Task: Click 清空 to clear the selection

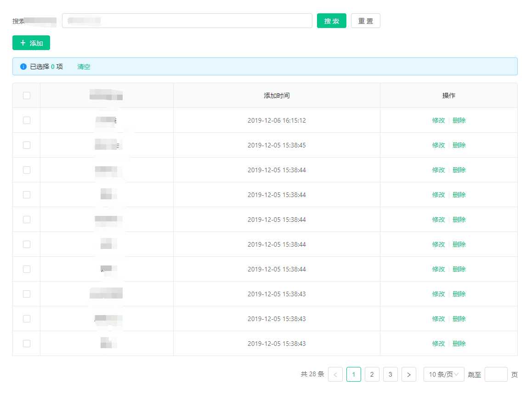Action: (84, 67)
